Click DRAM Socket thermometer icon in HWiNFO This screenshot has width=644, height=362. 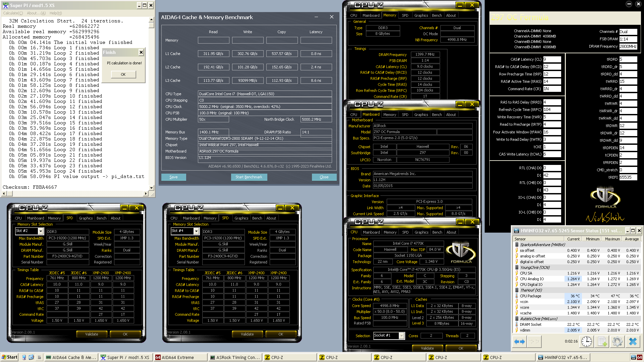coord(517,324)
